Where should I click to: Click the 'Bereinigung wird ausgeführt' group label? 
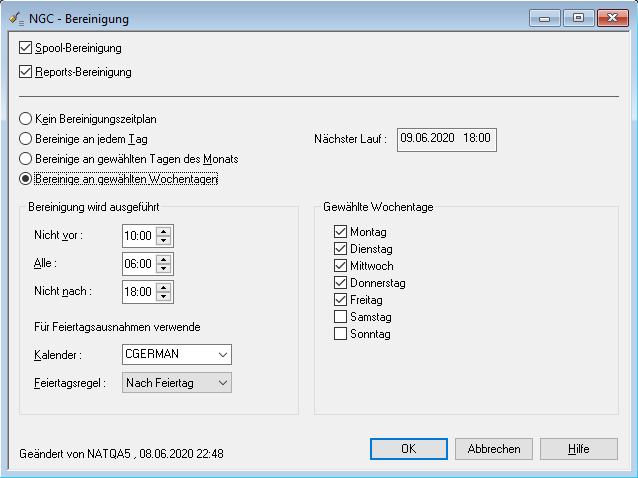94,207
